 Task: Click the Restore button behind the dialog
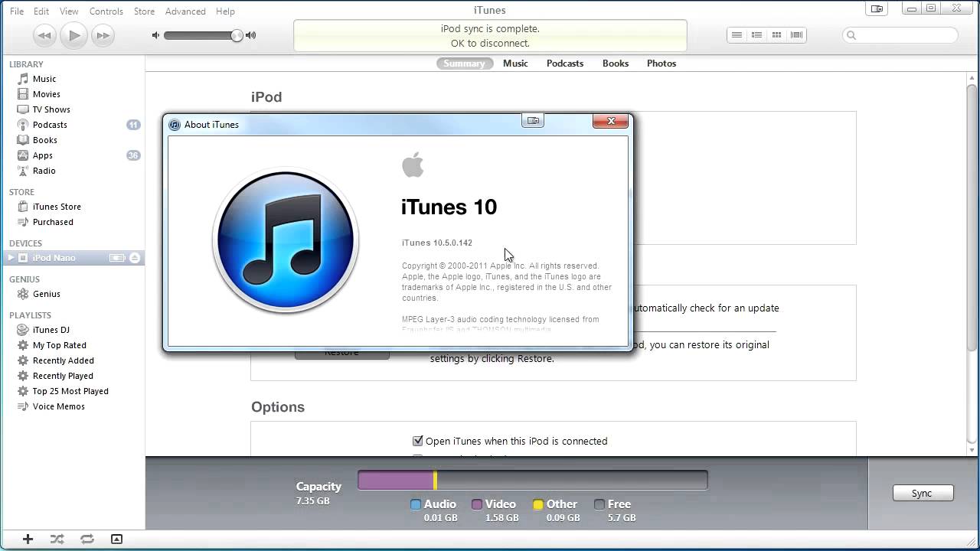tap(341, 354)
